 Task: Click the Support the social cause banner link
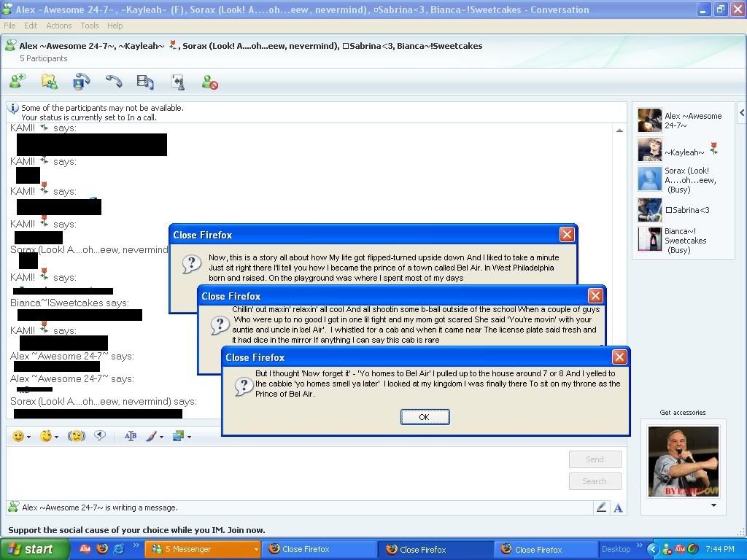click(x=136, y=530)
